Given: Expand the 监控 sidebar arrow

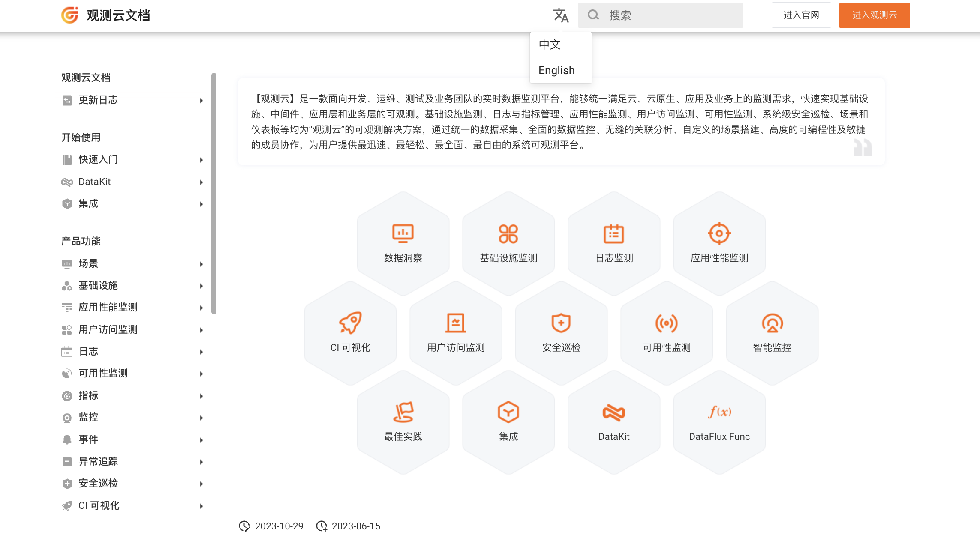Looking at the screenshot, I should point(201,418).
